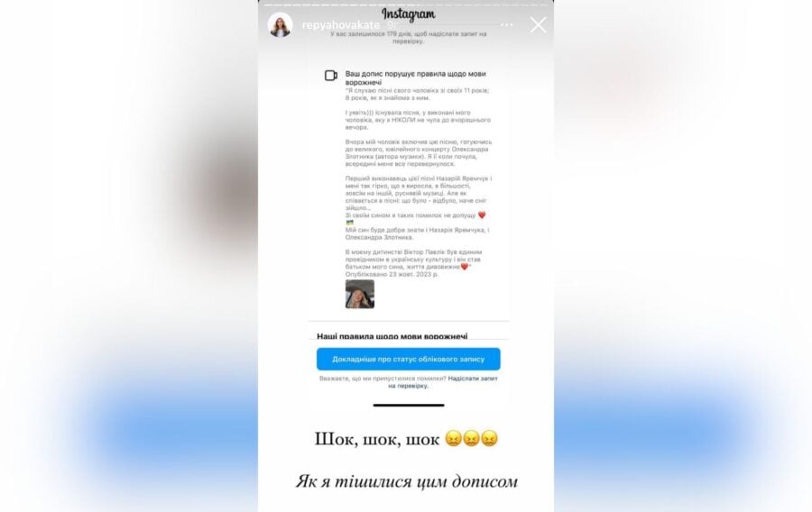The height and width of the screenshot is (512, 812).
Task: Click the angry emojis after 'Шок, шок, шок'
Action: tap(471, 439)
